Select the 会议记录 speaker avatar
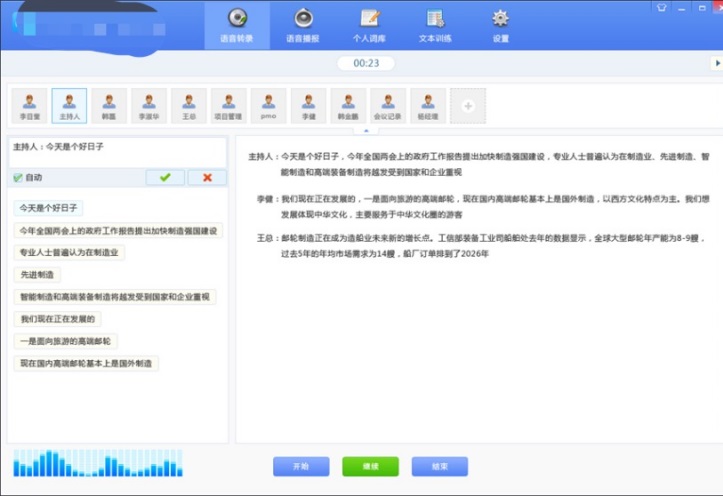723x498 pixels. click(x=388, y=105)
